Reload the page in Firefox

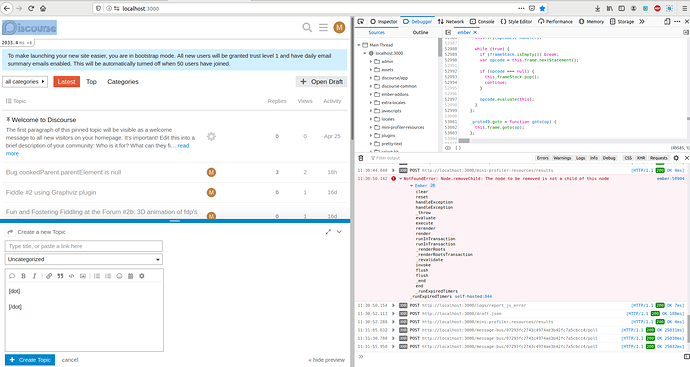click(31, 8)
